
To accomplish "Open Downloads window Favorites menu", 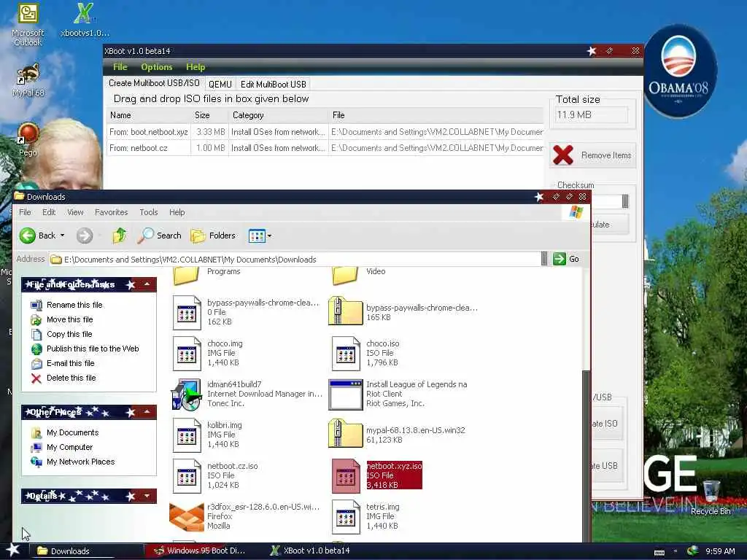I will pos(112,212).
